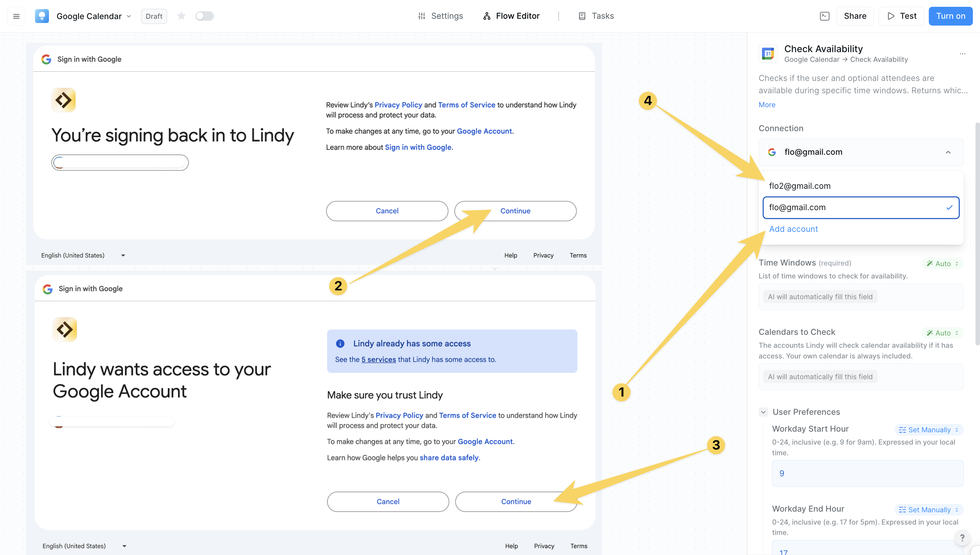Select flo2@gmail.com account option
980x555 pixels.
click(799, 186)
